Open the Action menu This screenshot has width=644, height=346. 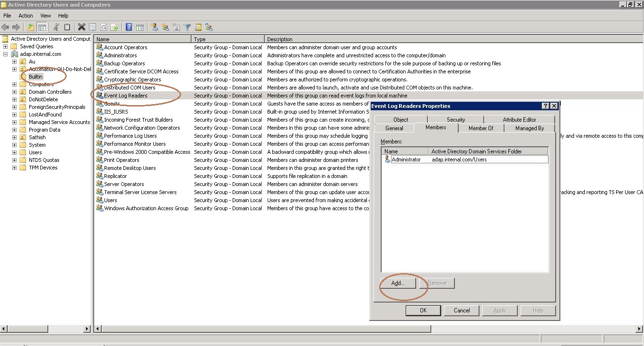coord(26,16)
